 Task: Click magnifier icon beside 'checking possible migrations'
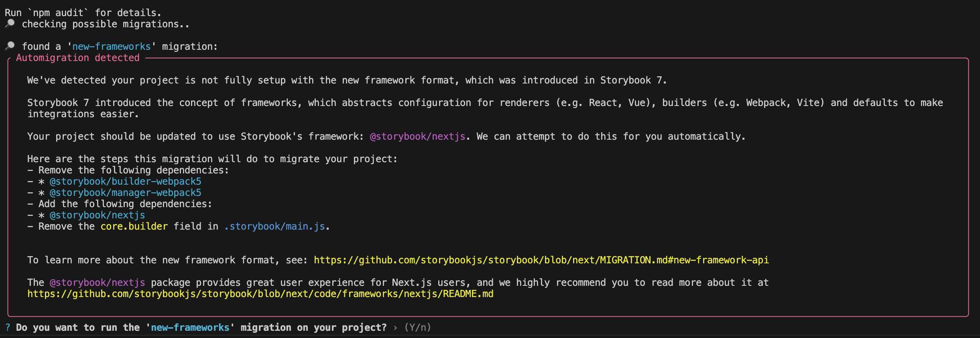coord(10,24)
